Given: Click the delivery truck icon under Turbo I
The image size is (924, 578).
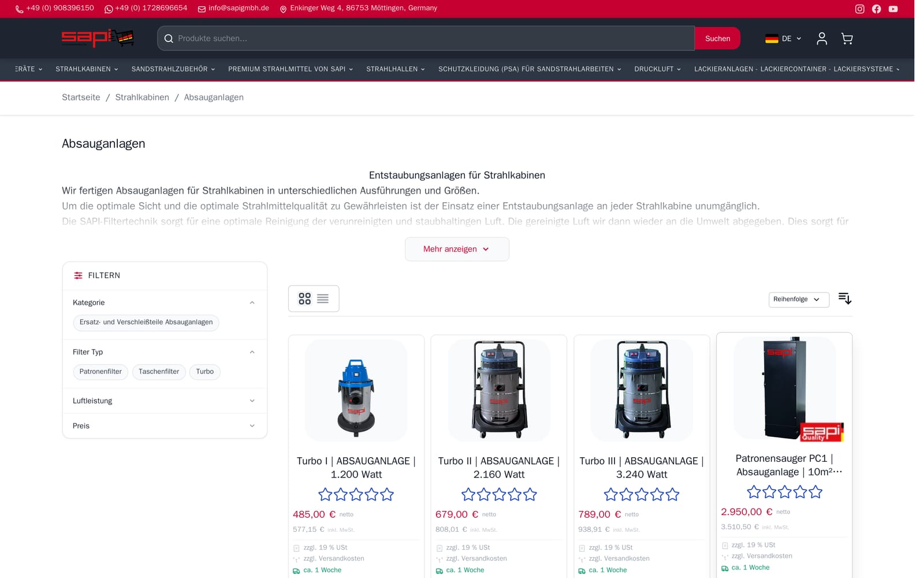Looking at the screenshot, I should pyautogui.click(x=296, y=570).
